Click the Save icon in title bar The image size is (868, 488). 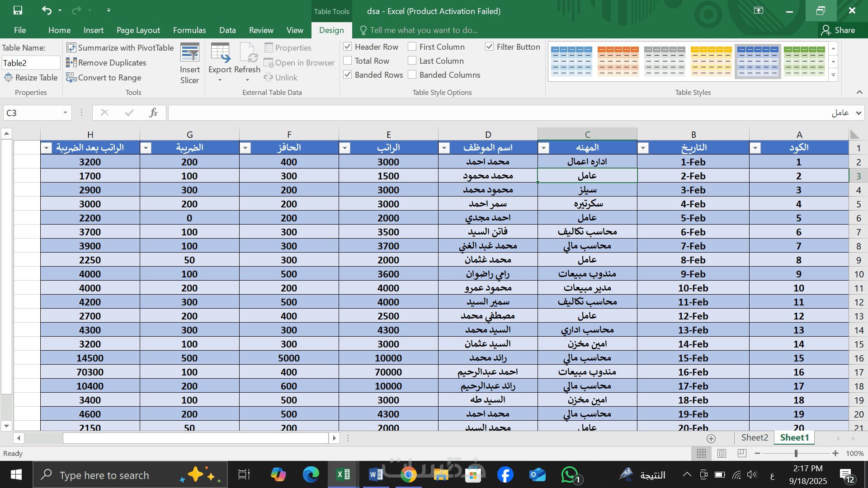click(18, 10)
